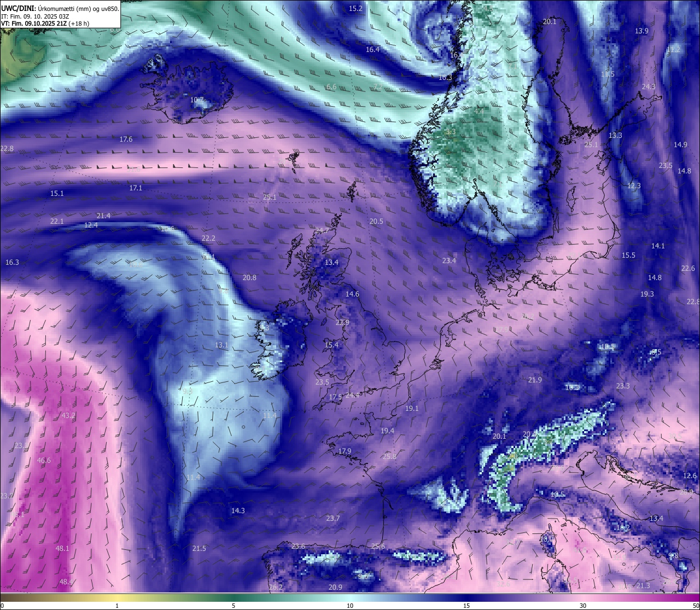
Task: Select the 14.6 value label
Action: (352, 294)
